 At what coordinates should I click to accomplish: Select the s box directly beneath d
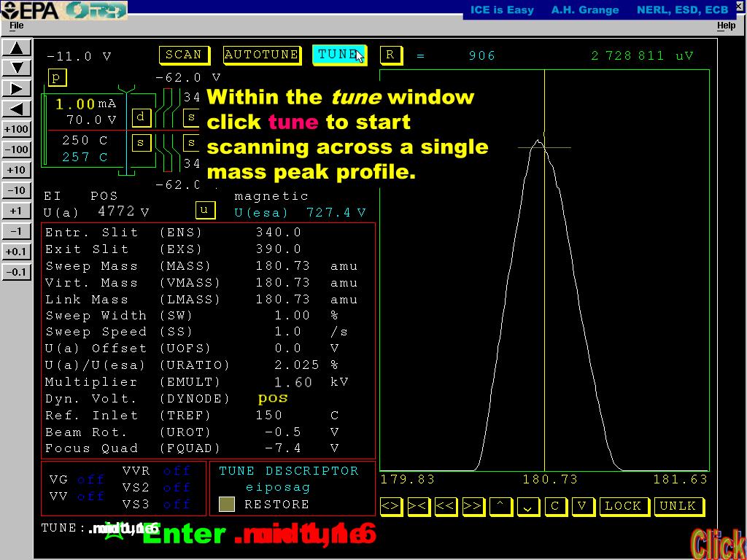(x=141, y=142)
